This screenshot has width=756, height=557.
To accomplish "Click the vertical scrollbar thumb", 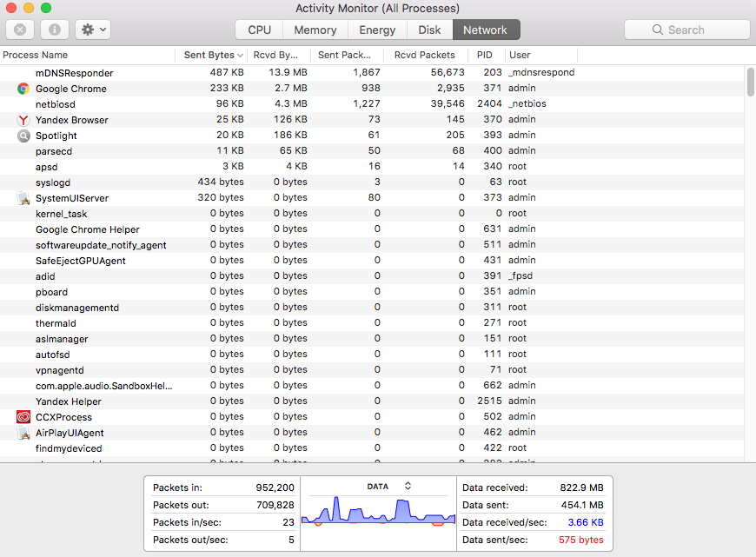I will click(x=750, y=82).
